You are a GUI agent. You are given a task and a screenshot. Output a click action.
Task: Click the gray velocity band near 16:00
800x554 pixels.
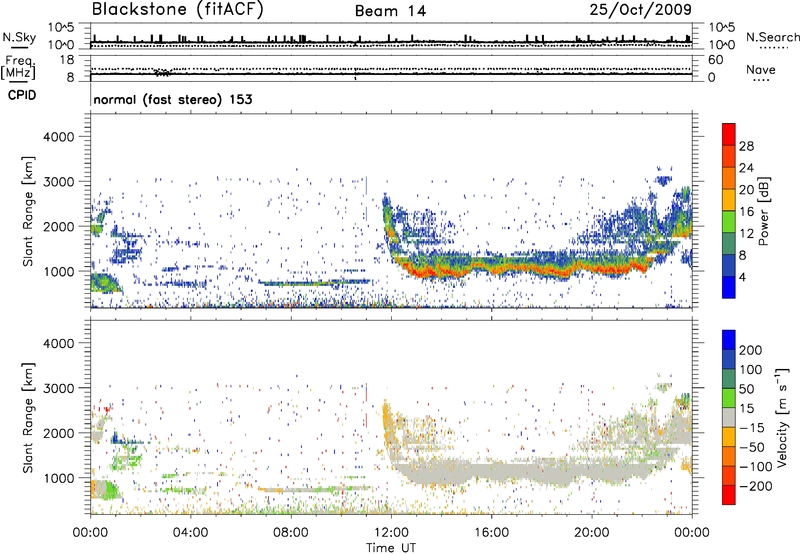point(492,470)
